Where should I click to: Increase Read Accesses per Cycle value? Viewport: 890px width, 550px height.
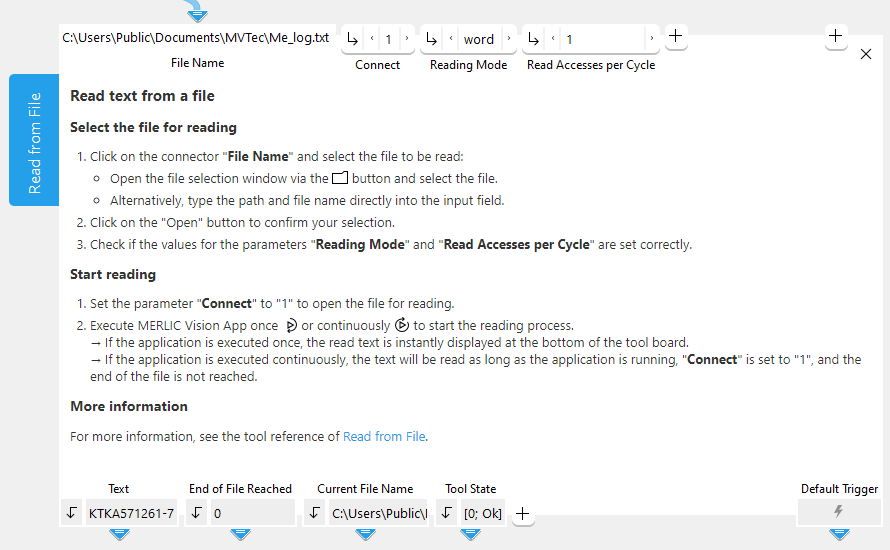pyautogui.click(x=652, y=39)
